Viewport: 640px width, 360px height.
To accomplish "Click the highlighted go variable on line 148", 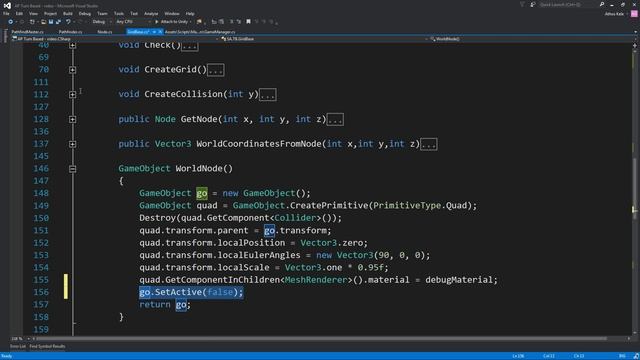I will pos(202,193).
